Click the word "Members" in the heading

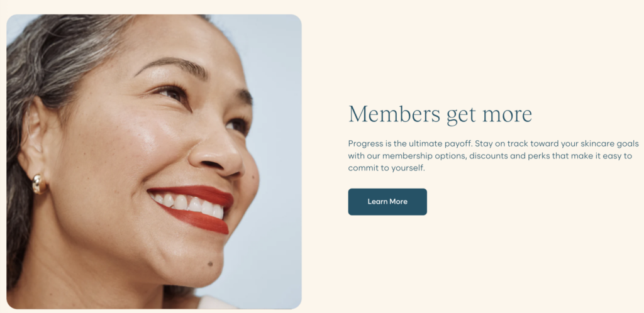click(395, 114)
